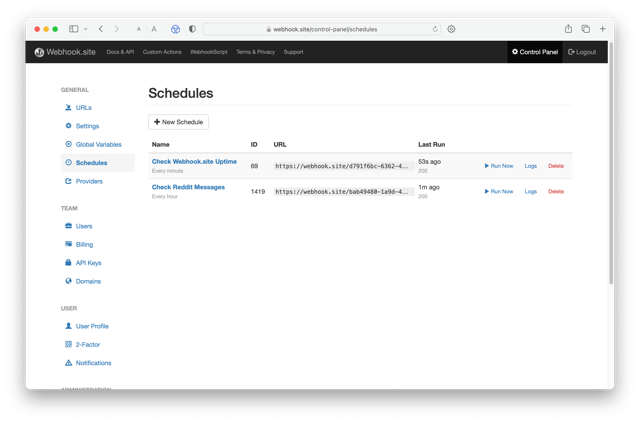Click the Global Variables sidebar icon
Viewport: 640px width, 423px height.
(68, 145)
